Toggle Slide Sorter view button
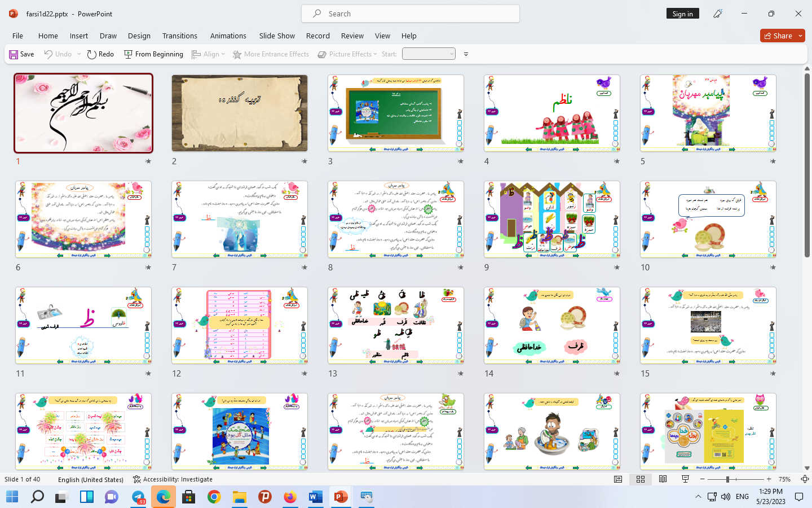812x508 pixels. click(641, 479)
